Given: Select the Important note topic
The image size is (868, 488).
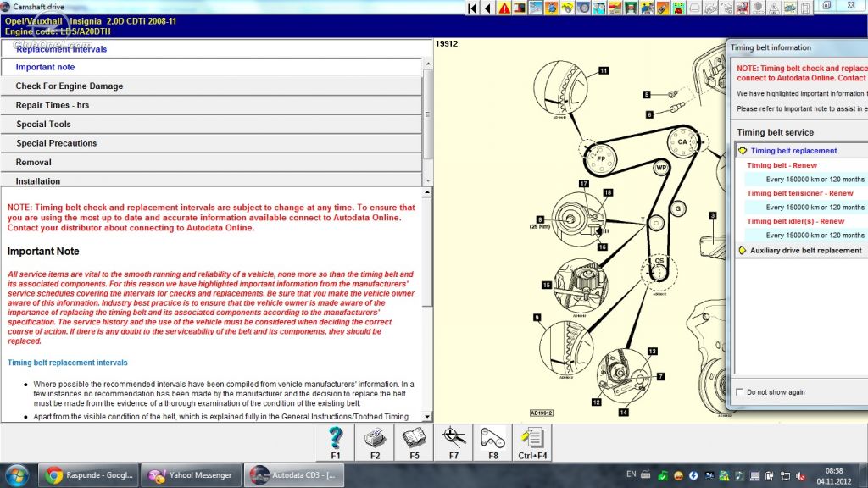Looking at the screenshot, I should click(x=211, y=67).
